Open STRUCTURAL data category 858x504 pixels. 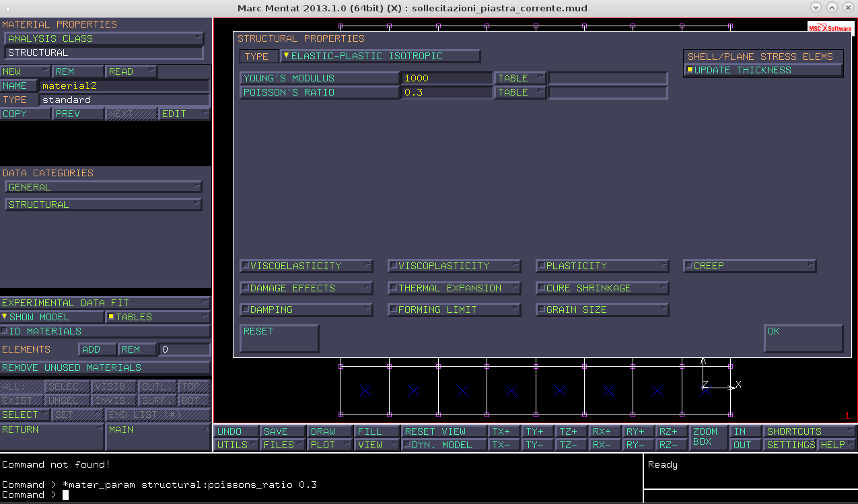tap(104, 205)
